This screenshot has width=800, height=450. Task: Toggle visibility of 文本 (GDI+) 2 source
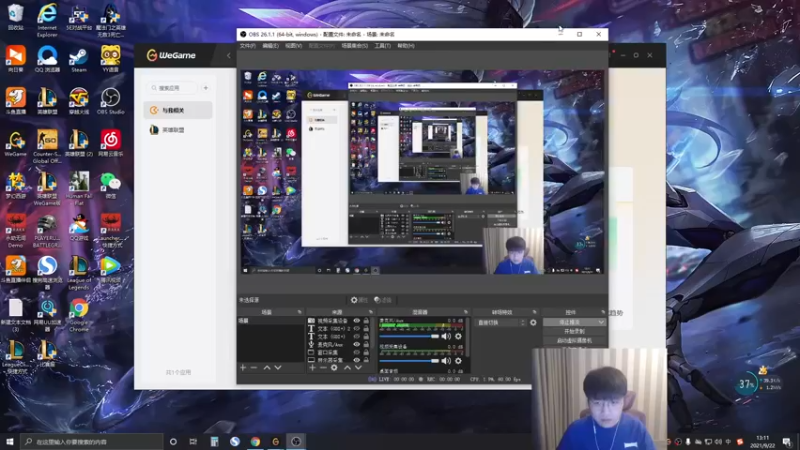coord(357,329)
